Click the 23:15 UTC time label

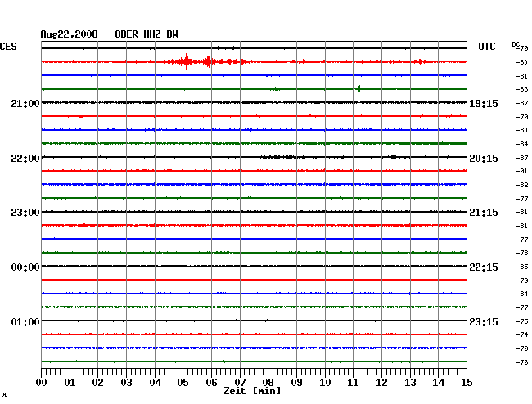point(484,321)
